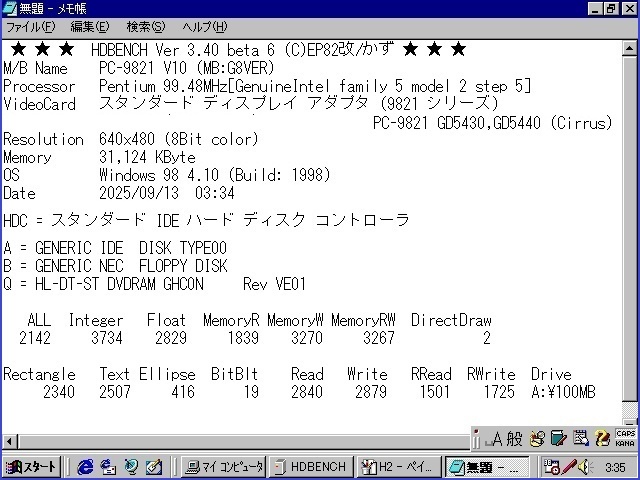Image resolution: width=640 pixels, height=480 pixels.
Task: Click the 'HL-DT-ST DVDRAM GHC0N' line
Action: pos(119,284)
